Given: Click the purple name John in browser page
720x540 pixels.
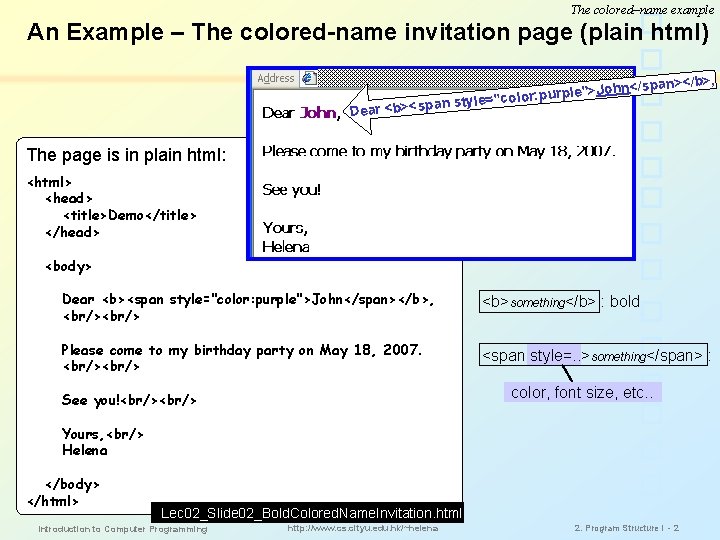Looking at the screenshot, I should [x=318, y=112].
